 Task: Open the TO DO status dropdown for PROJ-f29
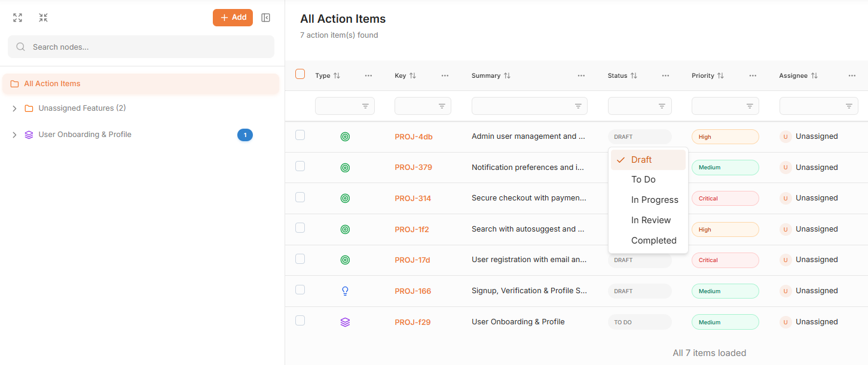click(x=639, y=322)
